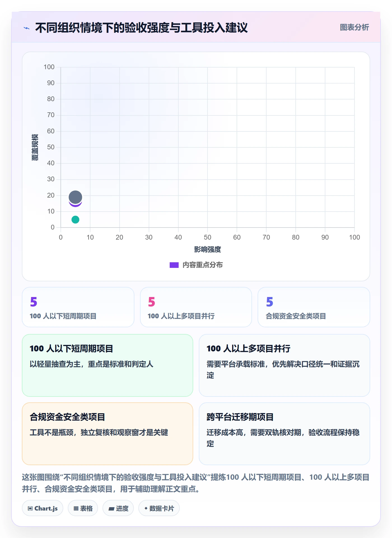
Task: Click the text 迁移成本高，需要双轨核对期
Action: (254, 432)
